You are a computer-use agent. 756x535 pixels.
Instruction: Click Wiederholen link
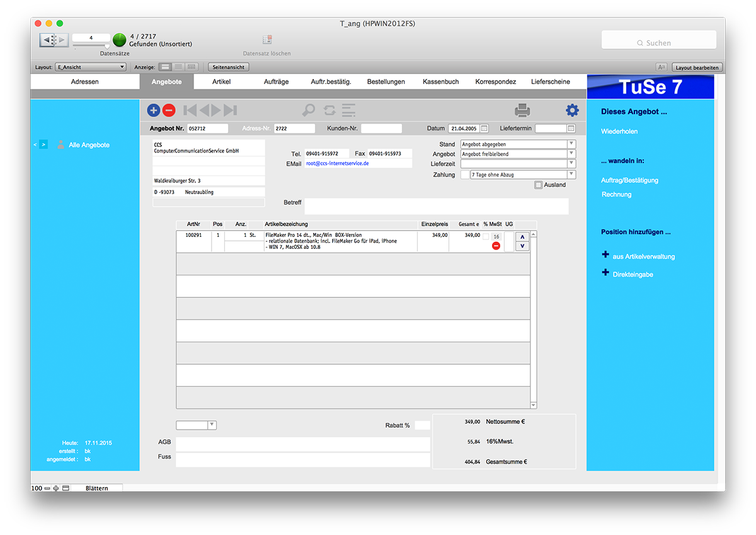[x=619, y=132]
